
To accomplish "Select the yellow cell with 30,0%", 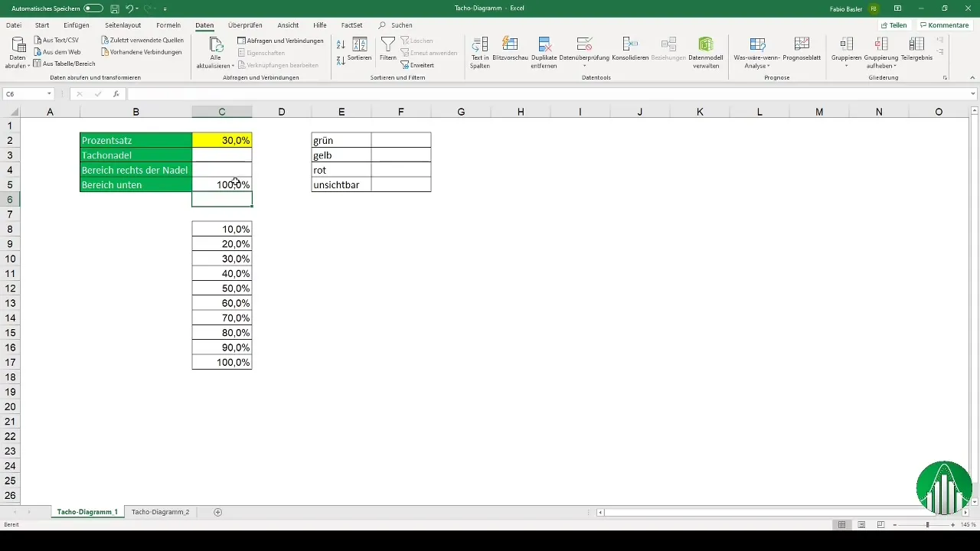I will (x=222, y=140).
